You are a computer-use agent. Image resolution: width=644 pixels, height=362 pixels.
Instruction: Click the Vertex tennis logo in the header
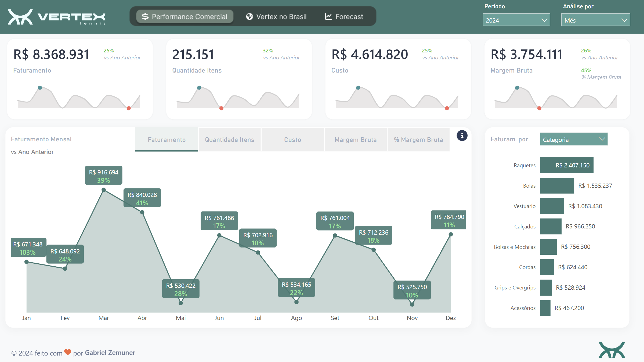[x=57, y=17]
